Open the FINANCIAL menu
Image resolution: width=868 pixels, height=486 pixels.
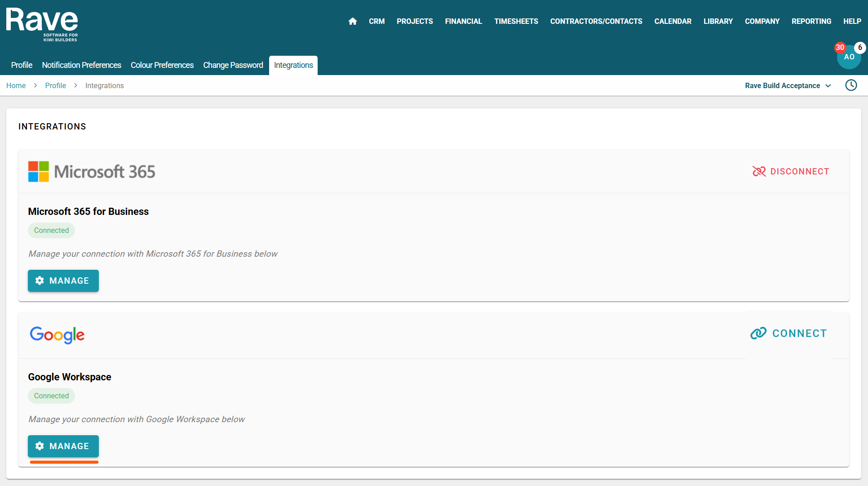[x=463, y=21]
